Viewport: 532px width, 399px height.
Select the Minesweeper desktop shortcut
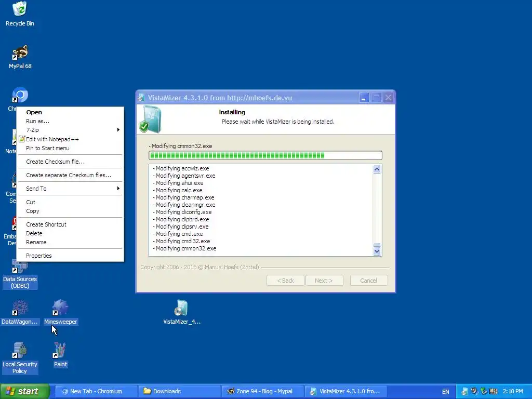tap(60, 312)
